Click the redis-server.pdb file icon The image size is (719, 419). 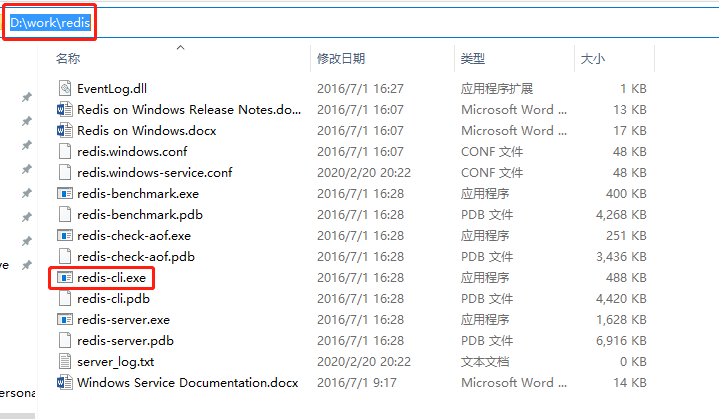click(x=65, y=340)
